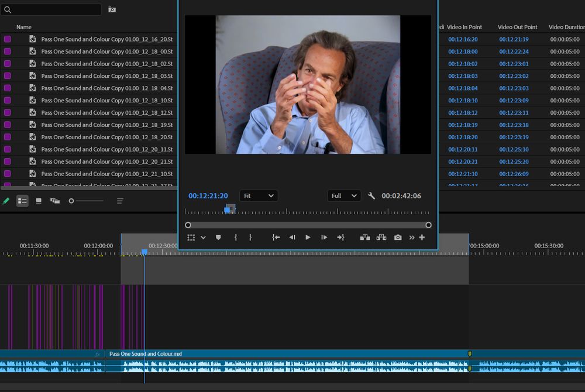Switch Project panel to Icon View
Viewport: 585px width, 392px height.
39,201
